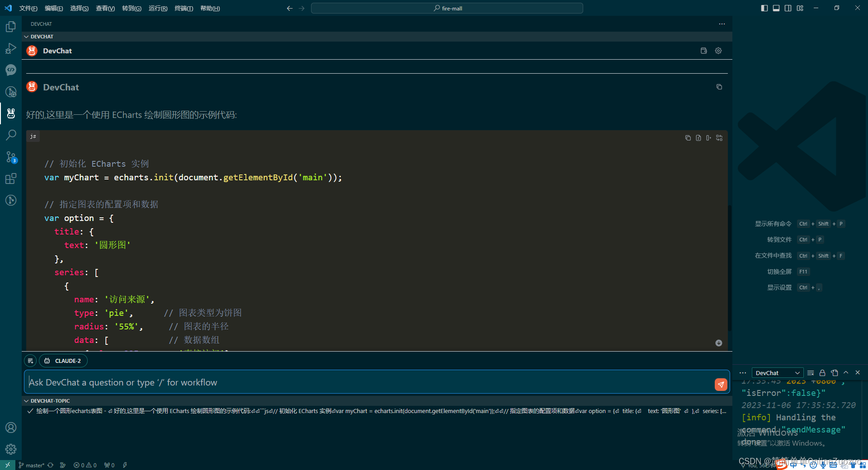Open the output panel ellipsis views menu

pos(743,373)
